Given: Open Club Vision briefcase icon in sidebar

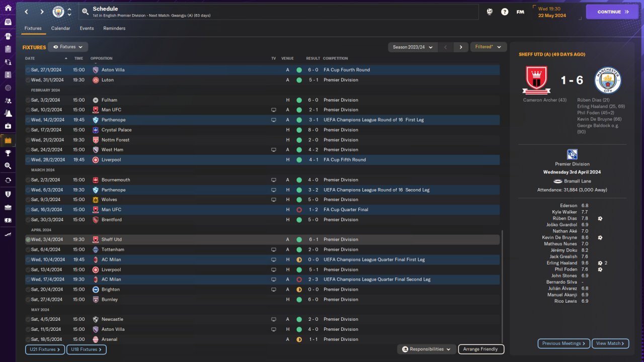Looking at the screenshot, I should click(8, 207).
